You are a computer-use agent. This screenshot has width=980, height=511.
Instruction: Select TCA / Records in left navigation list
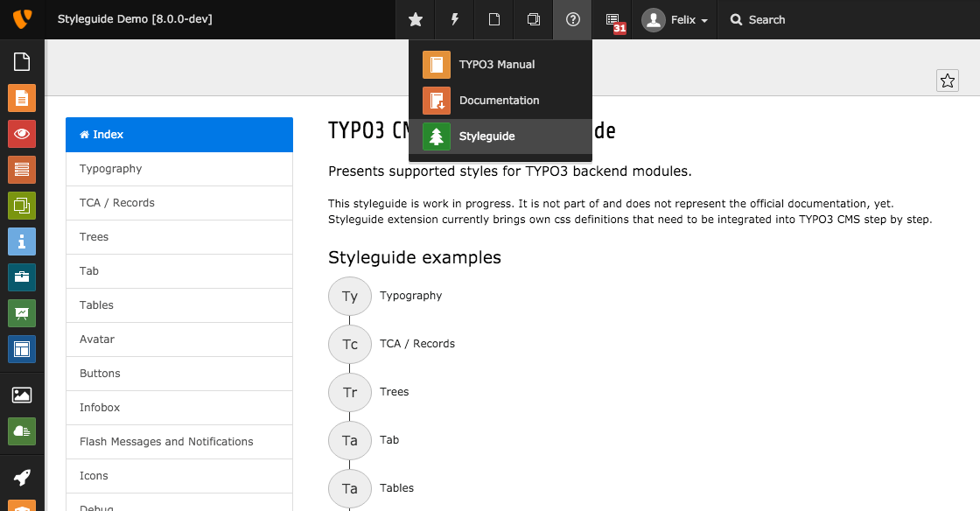coord(179,203)
